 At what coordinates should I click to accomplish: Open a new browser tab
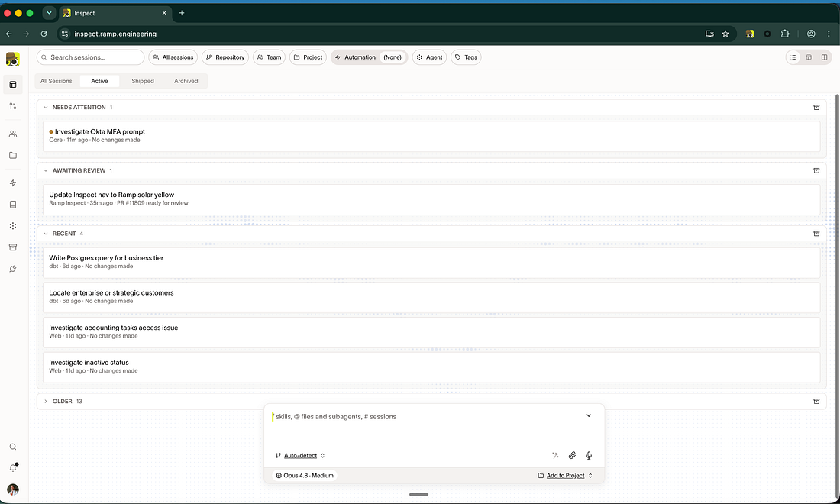tap(182, 13)
